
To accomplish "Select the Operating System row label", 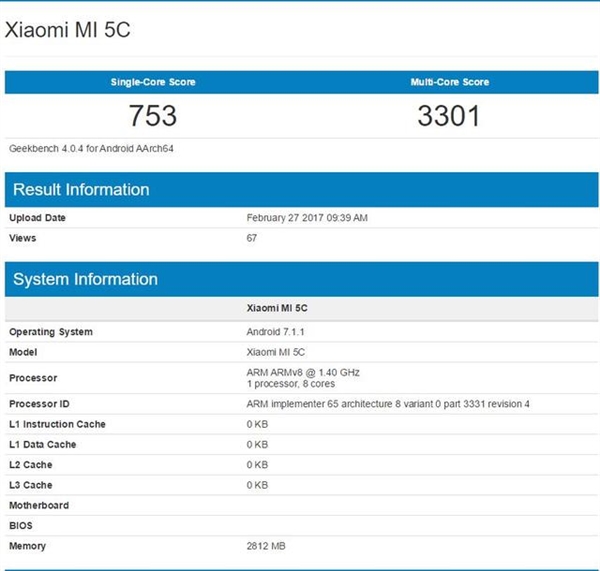I will [51, 332].
